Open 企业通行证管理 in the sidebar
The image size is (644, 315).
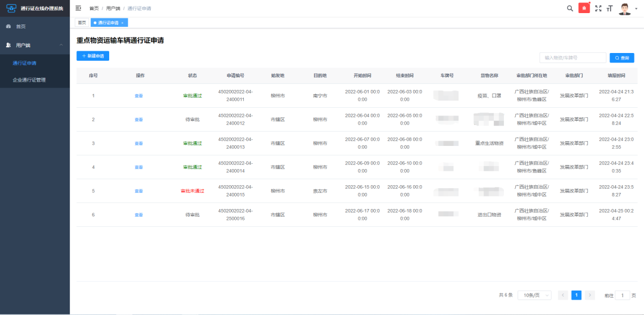29,80
